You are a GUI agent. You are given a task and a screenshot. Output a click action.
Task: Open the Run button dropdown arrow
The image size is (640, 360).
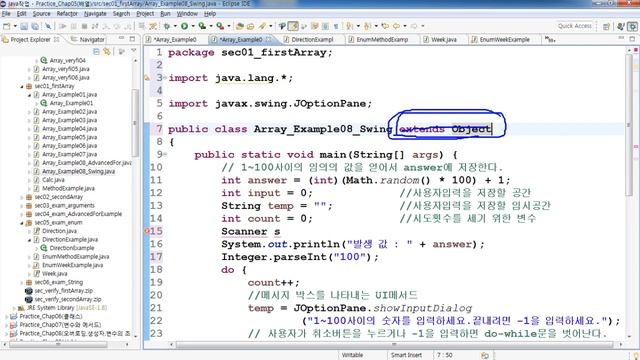(193, 26)
